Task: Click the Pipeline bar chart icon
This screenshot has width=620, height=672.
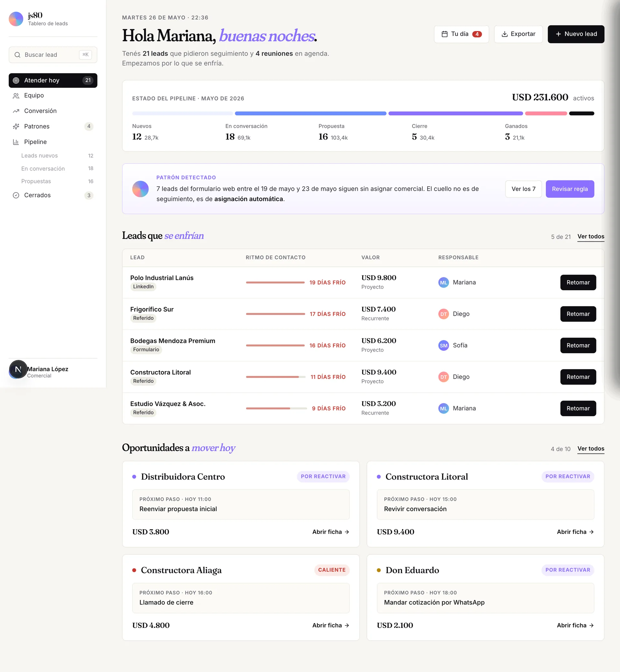Action: tap(16, 142)
